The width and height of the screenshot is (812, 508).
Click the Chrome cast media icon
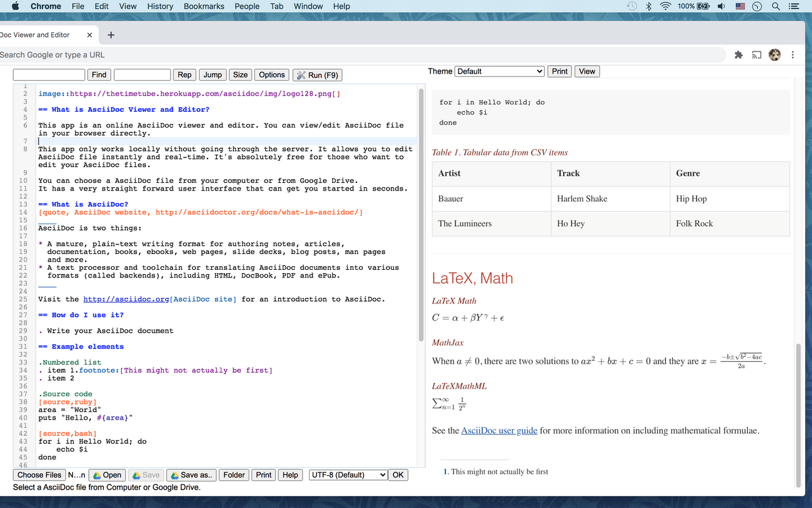point(756,55)
